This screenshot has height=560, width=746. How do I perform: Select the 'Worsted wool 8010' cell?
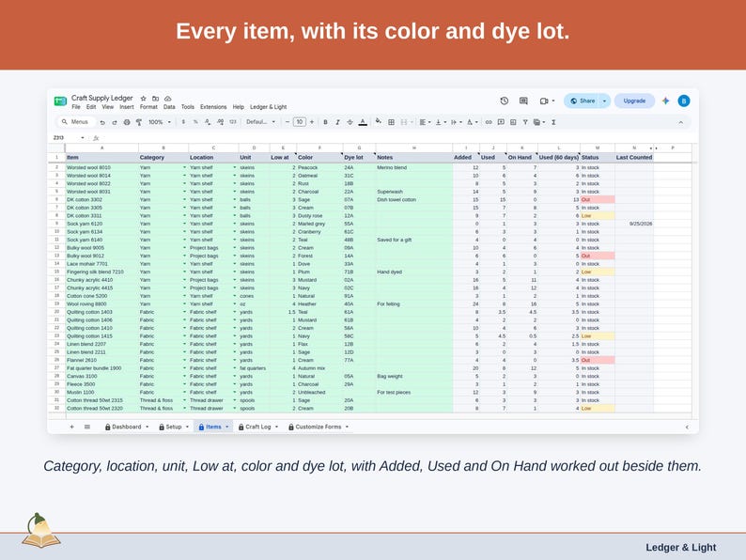[101, 167]
